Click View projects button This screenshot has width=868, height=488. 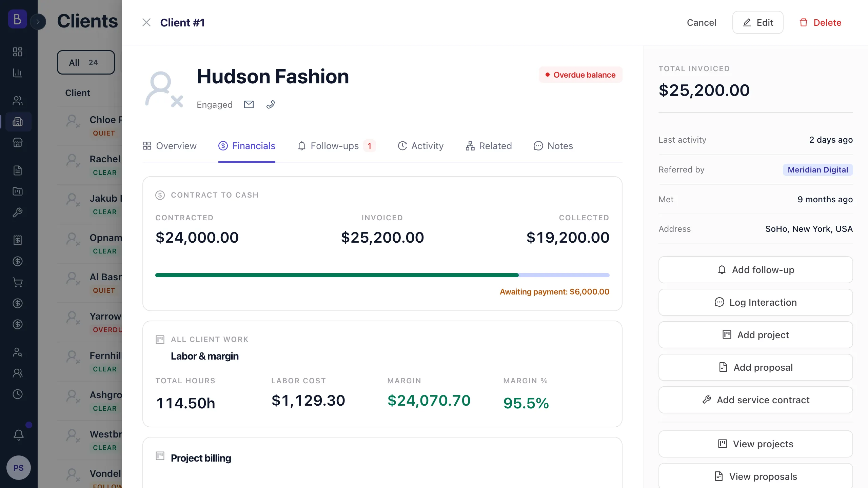pyautogui.click(x=755, y=444)
